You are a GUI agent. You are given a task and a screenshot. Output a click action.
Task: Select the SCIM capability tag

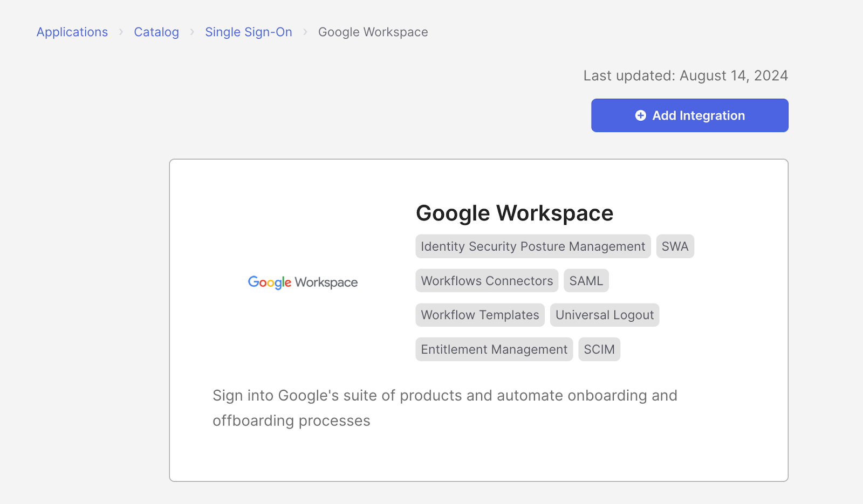click(599, 349)
